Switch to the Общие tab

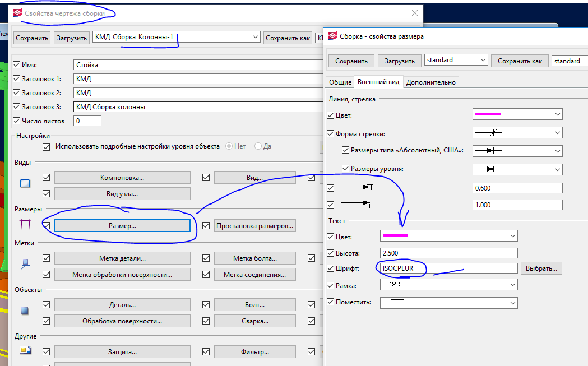click(340, 82)
